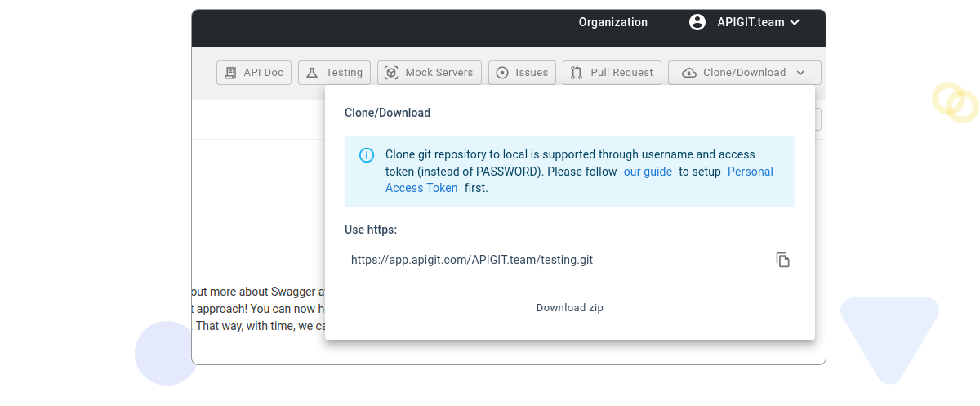Click the Clone/Download panel heading
The image size is (980, 406).
(x=387, y=113)
